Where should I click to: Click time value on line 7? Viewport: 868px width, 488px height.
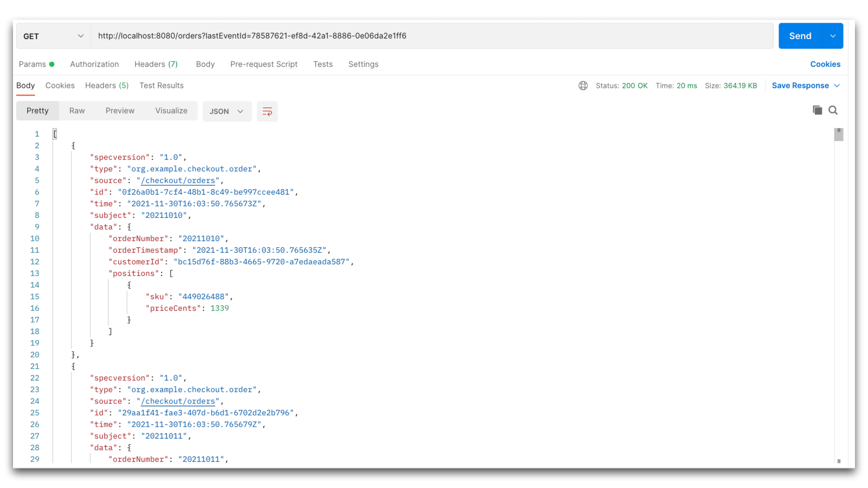click(x=194, y=204)
